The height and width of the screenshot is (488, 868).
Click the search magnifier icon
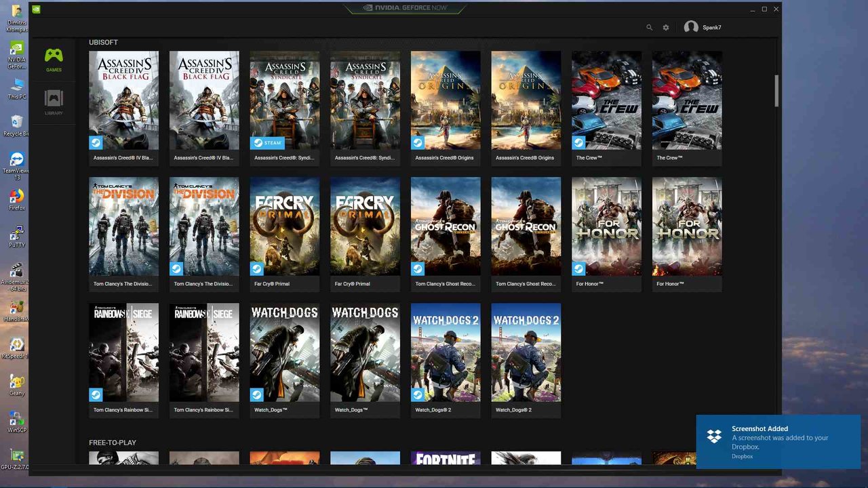(x=649, y=28)
